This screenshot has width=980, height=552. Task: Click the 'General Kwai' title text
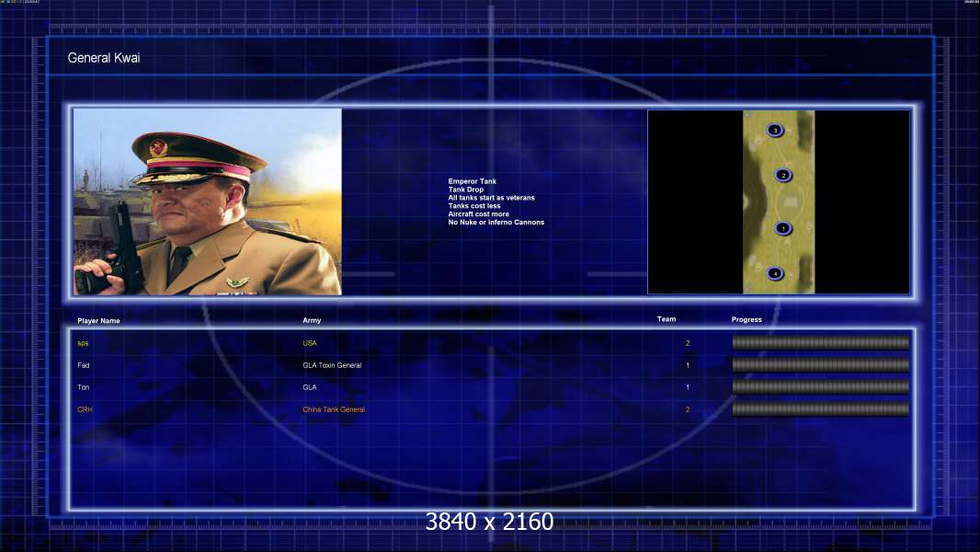(x=104, y=58)
